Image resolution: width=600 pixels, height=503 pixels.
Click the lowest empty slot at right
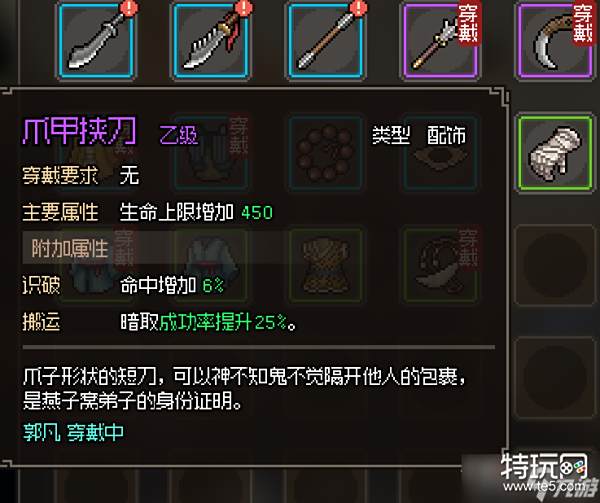556,378
